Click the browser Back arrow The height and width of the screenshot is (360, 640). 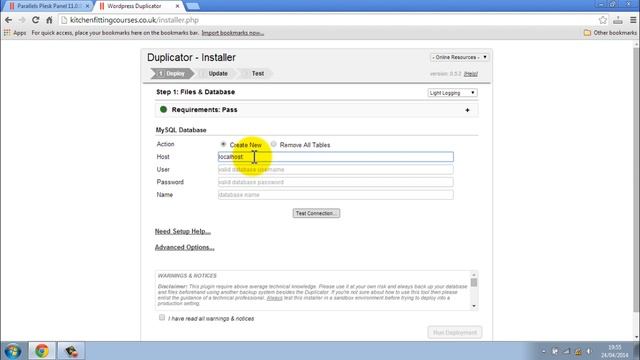tap(8, 20)
